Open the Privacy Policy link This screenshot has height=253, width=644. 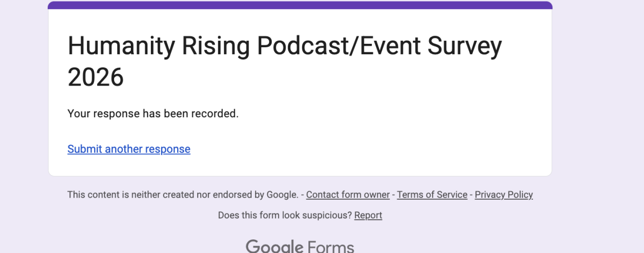pyautogui.click(x=504, y=195)
